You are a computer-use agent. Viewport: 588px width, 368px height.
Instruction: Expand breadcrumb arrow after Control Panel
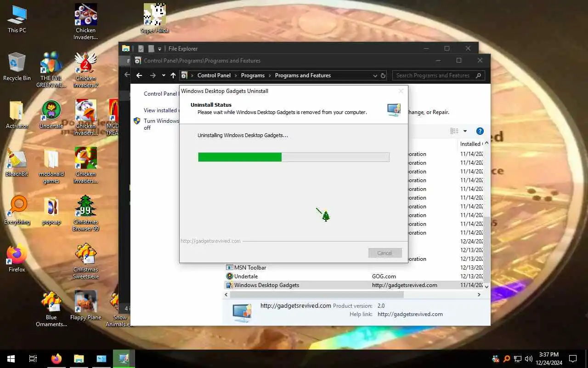point(236,75)
